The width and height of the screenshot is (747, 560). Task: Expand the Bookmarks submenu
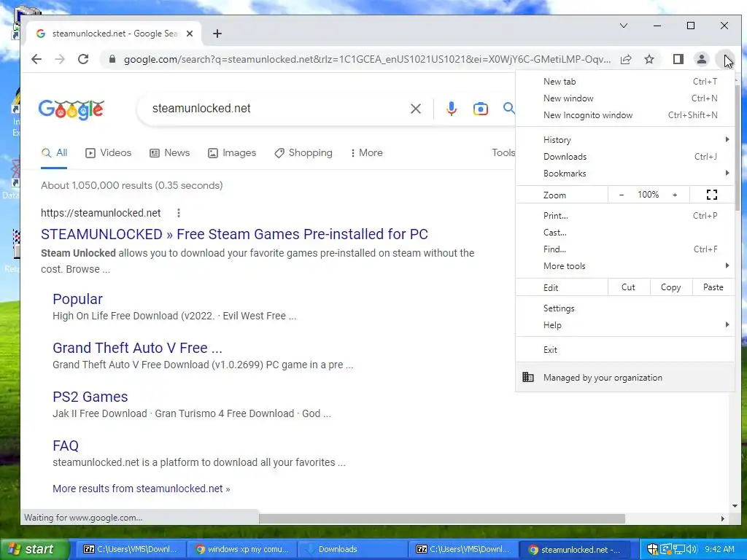click(625, 173)
